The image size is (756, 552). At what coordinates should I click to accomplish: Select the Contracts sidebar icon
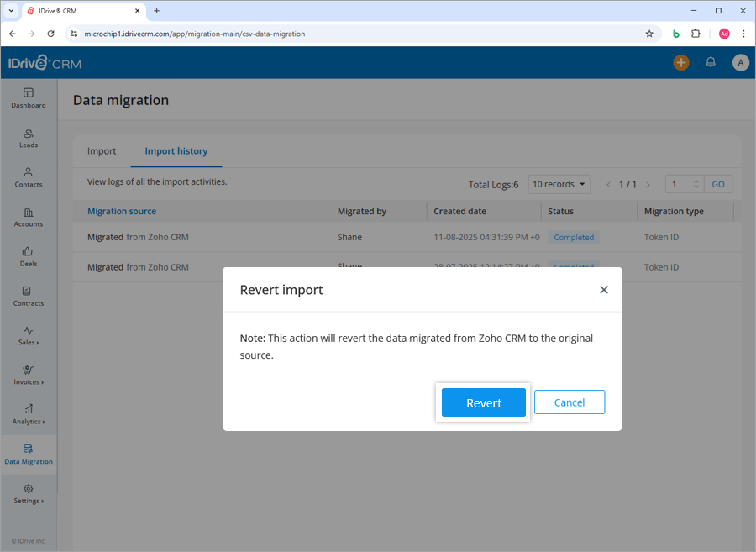(28, 297)
